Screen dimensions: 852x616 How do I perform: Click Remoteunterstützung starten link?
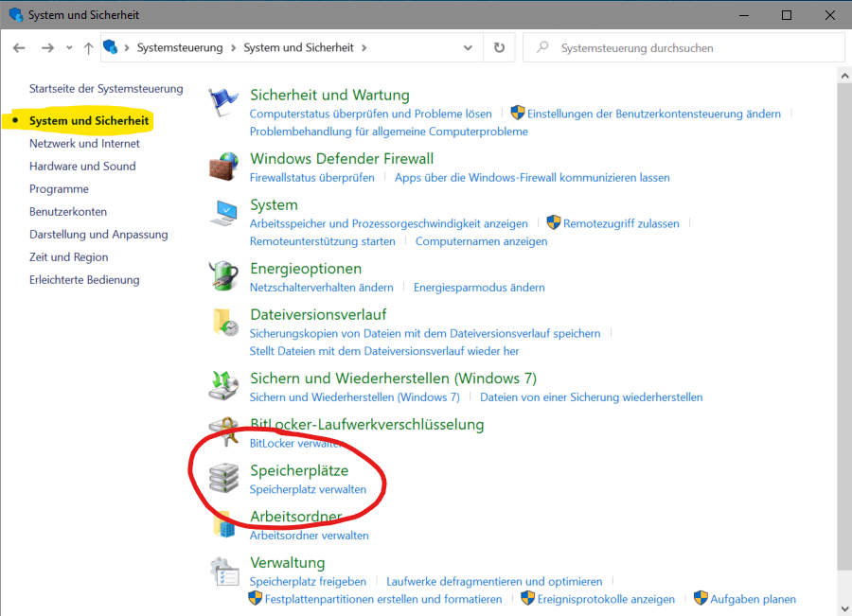tap(322, 241)
